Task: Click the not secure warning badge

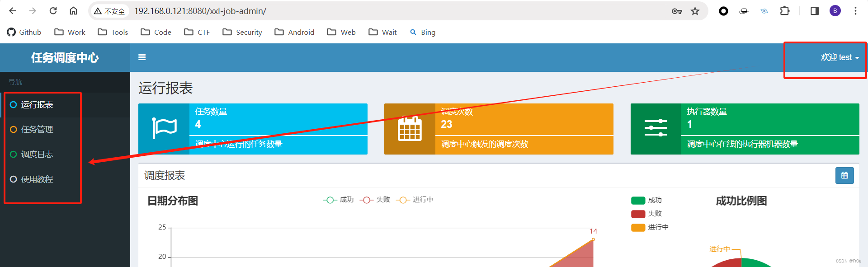Action: (x=109, y=11)
